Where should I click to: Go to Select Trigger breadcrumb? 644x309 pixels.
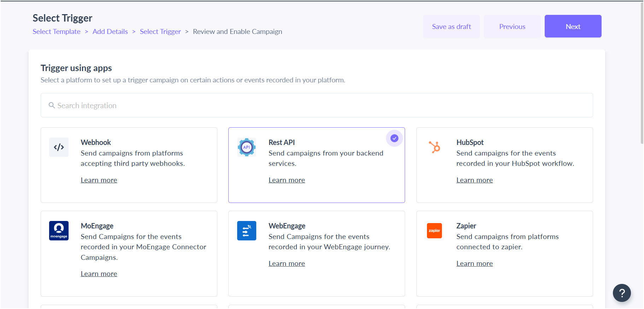pos(160,31)
